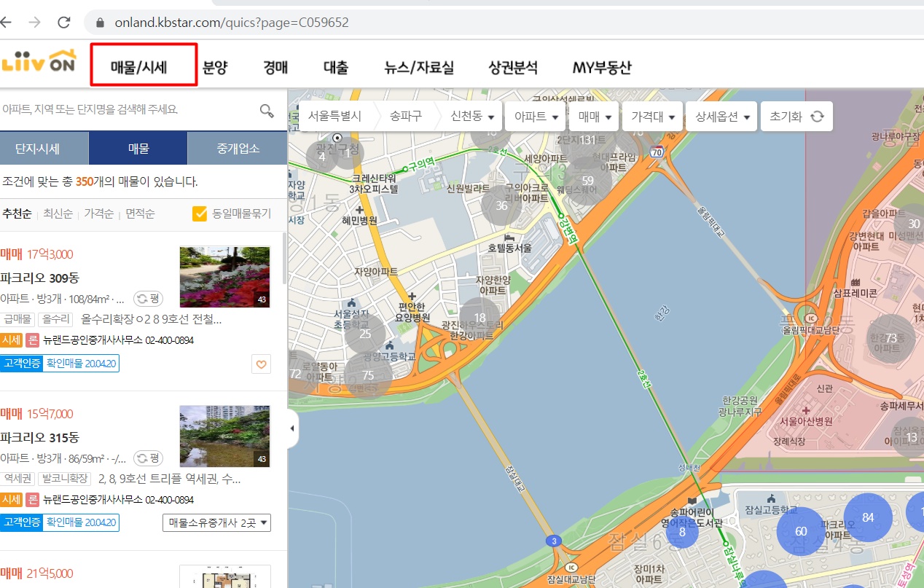Open the 가격대 price range dropdown
The height and width of the screenshot is (588, 924).
(652, 116)
